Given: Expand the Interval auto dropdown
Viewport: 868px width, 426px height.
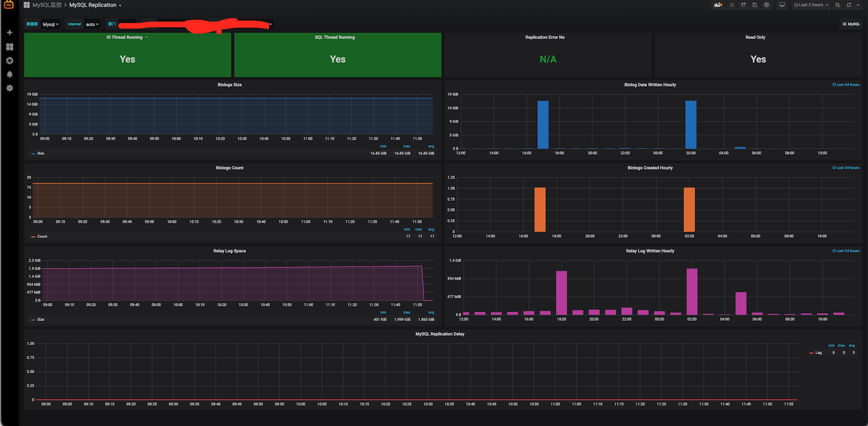Looking at the screenshot, I should [x=92, y=24].
